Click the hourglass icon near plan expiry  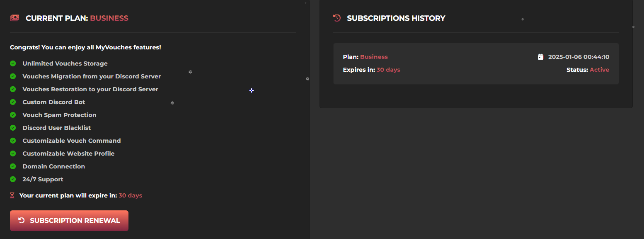click(12, 195)
